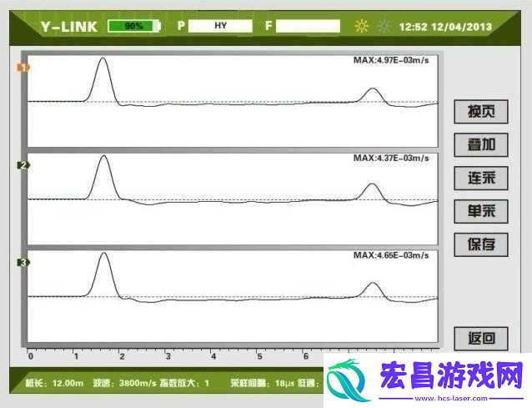Click the empty F input field
Screen dimensions: 532x408
click(x=308, y=26)
